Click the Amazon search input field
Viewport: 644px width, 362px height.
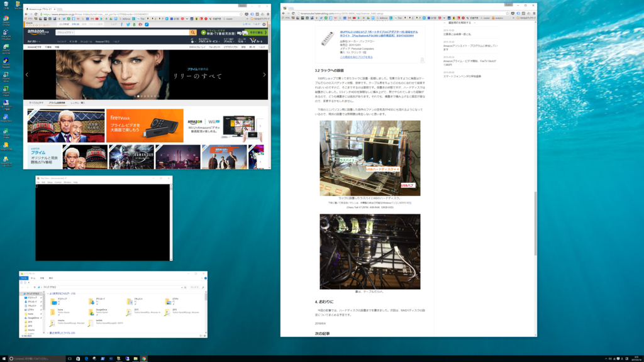131,33
